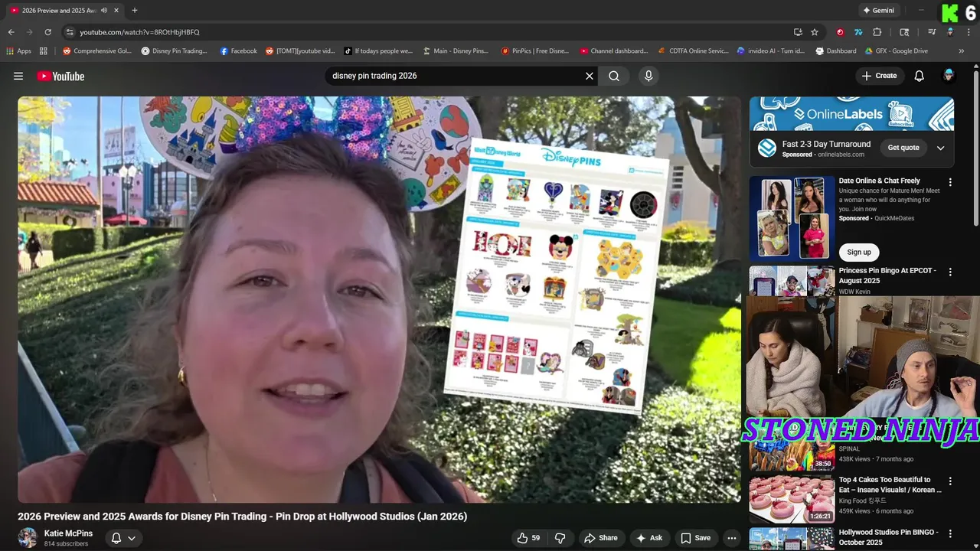Close the 2026 Preview and 2025 Awards tab
The image size is (980, 551).
click(116, 11)
